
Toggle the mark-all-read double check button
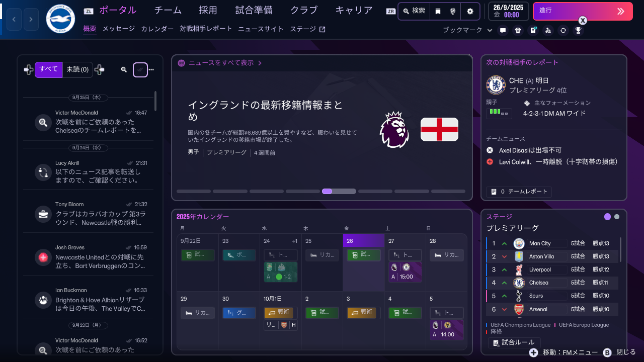coord(140,70)
